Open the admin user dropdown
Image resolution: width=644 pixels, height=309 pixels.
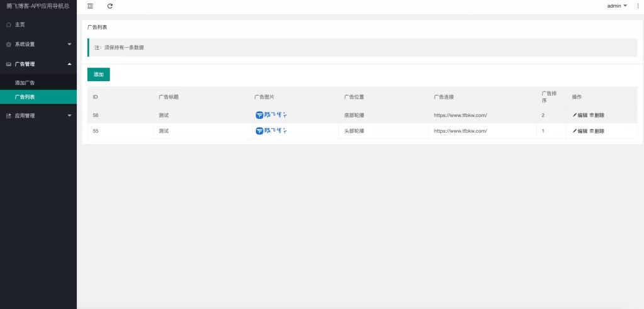(616, 6)
